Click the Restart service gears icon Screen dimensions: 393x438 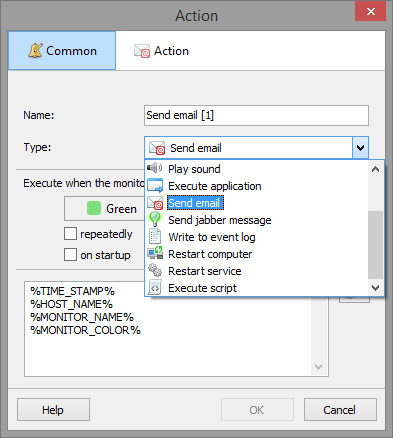pos(155,270)
